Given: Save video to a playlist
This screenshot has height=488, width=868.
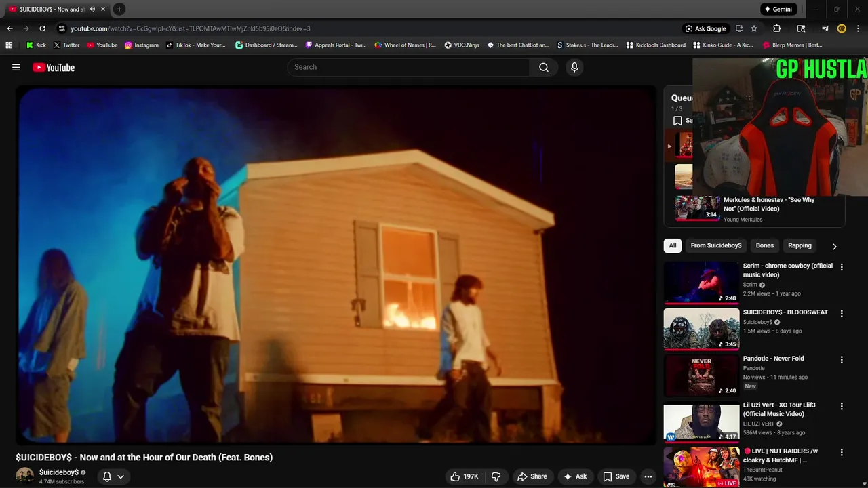Looking at the screenshot, I should pyautogui.click(x=616, y=476).
